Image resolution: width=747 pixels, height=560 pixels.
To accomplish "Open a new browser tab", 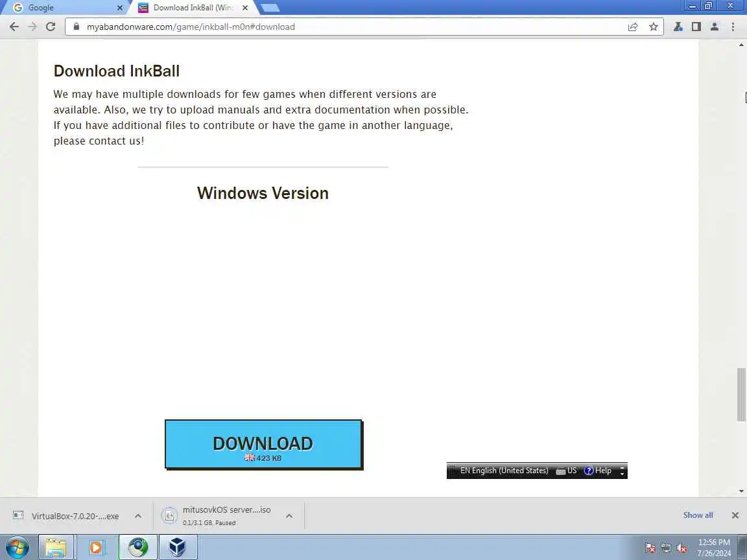I will tap(270, 7).
